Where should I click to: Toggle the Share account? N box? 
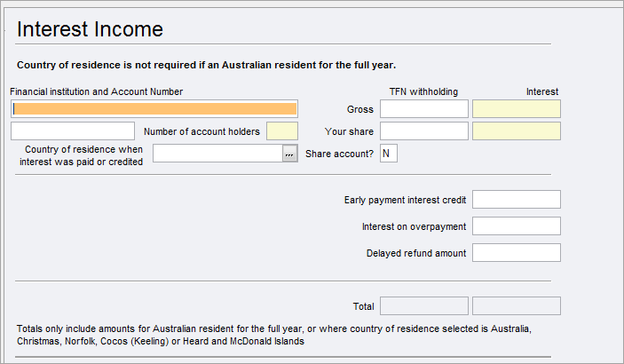point(388,154)
